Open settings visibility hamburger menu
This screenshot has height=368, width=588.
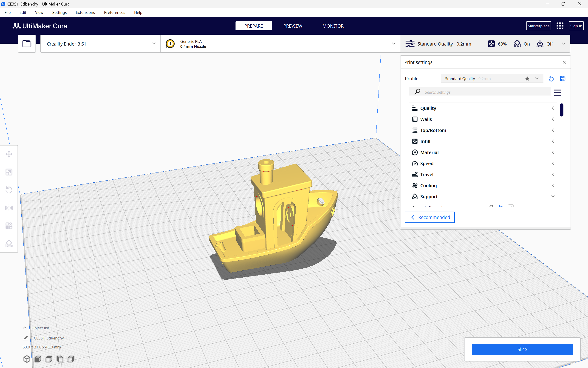[x=557, y=93]
